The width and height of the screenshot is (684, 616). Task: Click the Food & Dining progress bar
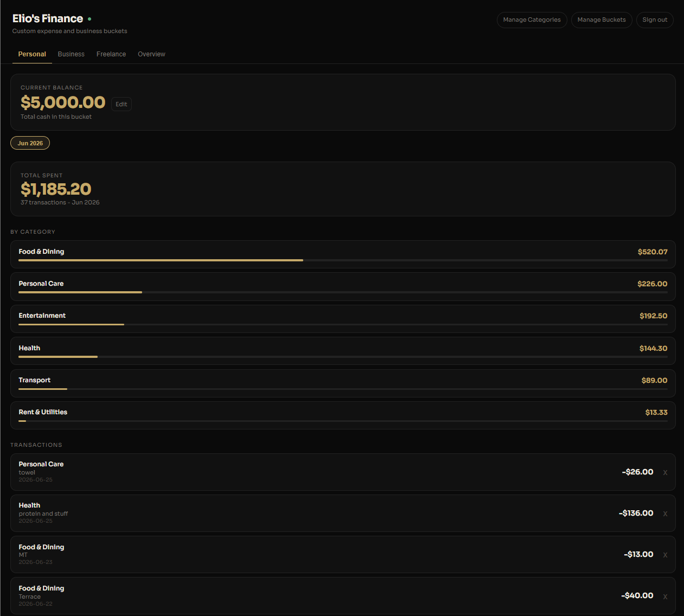click(x=343, y=260)
